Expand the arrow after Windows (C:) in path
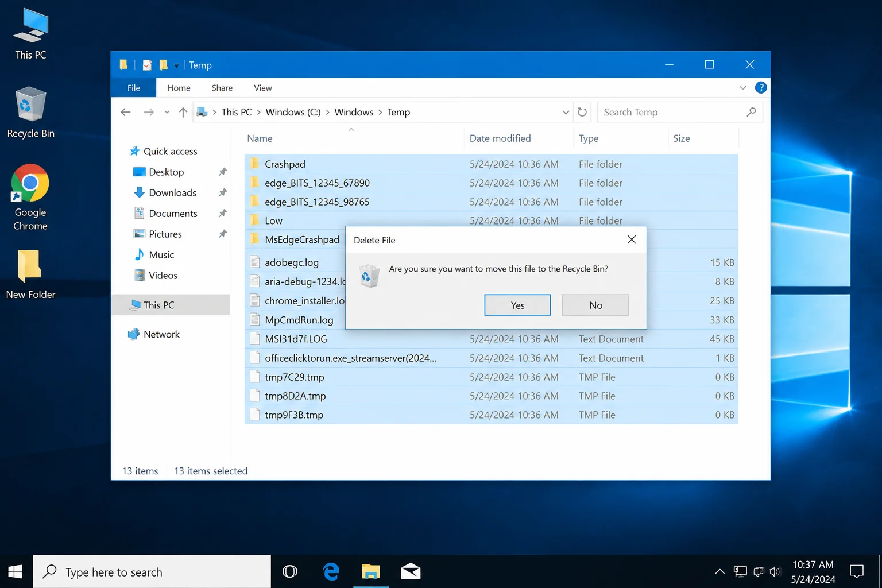Screen dimensions: 882x588 click(328, 112)
